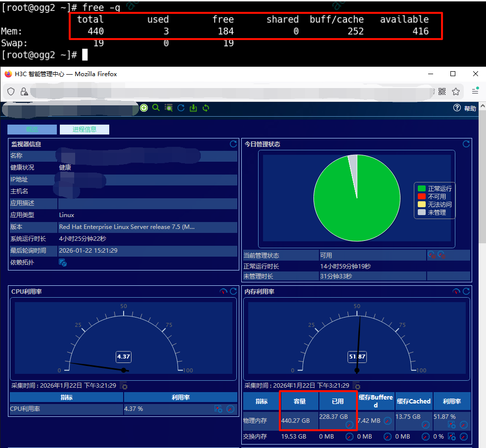Click the blue refresh icon in top toolbar
Screen dimensions: 486x448
(x=181, y=108)
